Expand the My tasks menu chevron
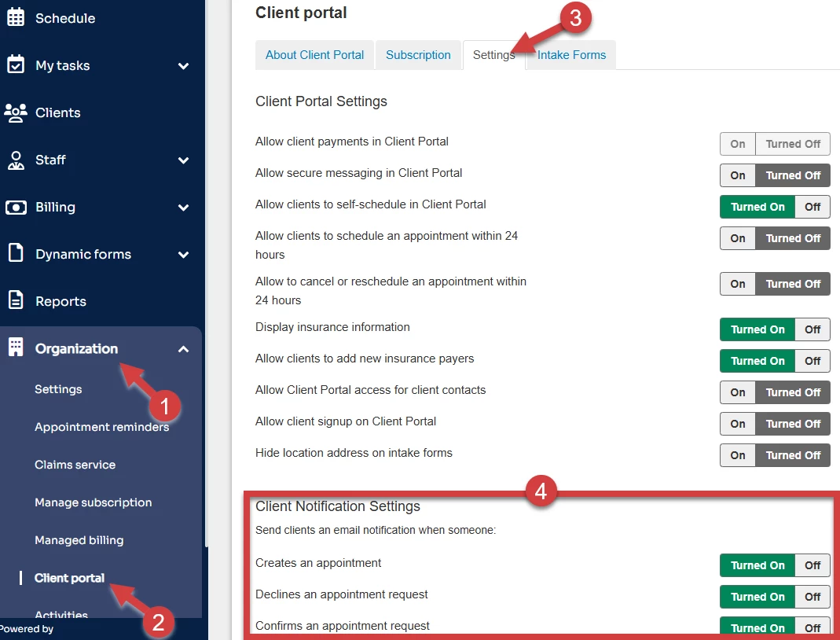The height and width of the screenshot is (640, 840). (183, 66)
